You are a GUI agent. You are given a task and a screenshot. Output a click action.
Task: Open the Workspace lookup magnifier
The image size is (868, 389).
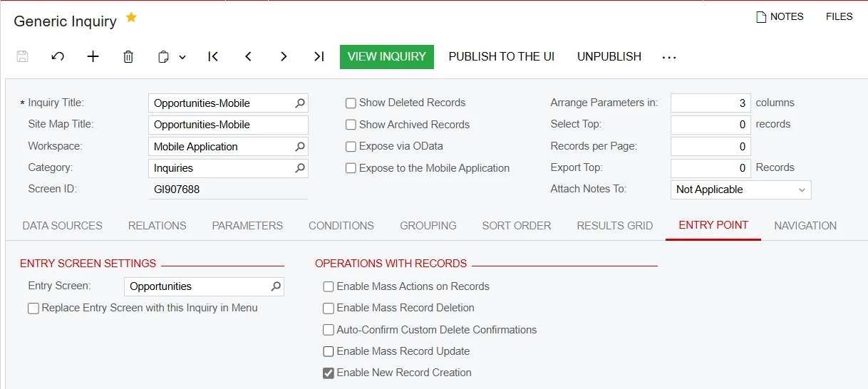(x=300, y=147)
